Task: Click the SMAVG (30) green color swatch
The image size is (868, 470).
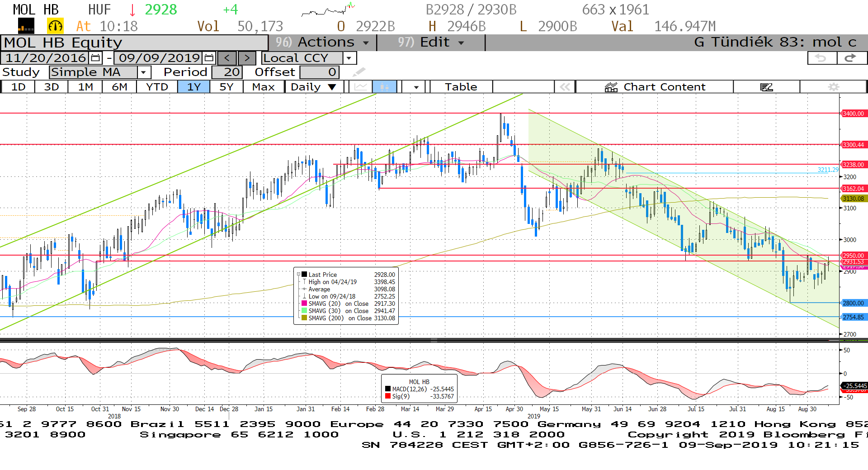Action: 304,310
